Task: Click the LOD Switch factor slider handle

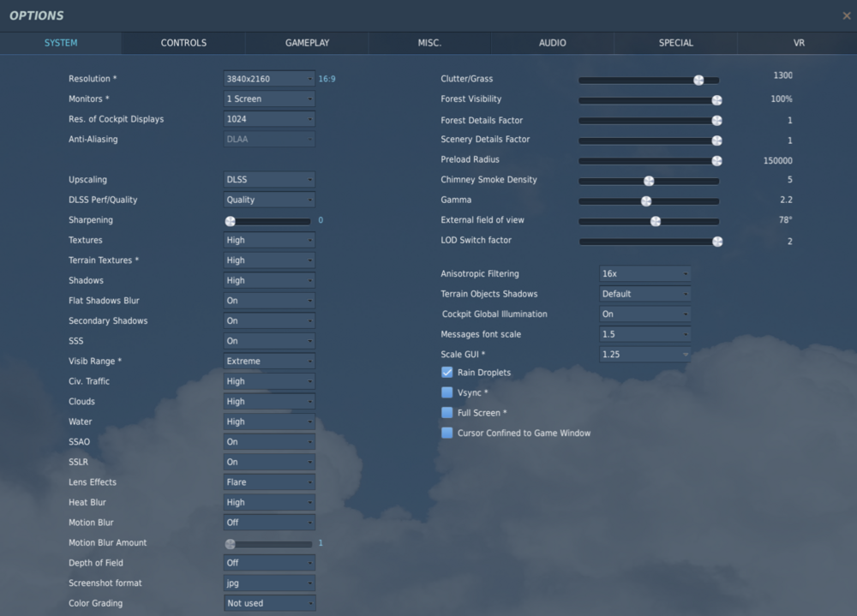Action: coord(717,242)
